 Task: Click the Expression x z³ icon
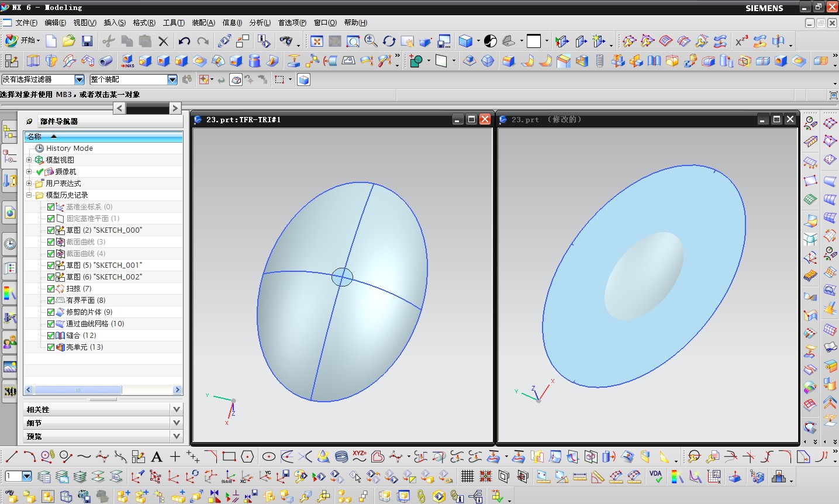pos(741,41)
